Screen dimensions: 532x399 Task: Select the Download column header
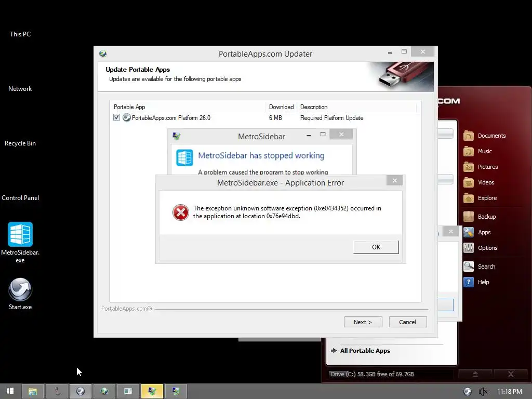(281, 107)
